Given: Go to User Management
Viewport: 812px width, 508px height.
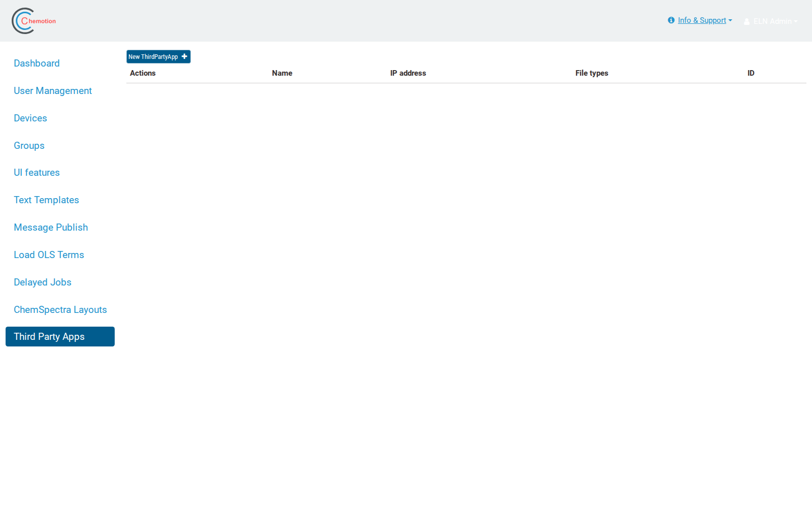Looking at the screenshot, I should tap(53, 91).
